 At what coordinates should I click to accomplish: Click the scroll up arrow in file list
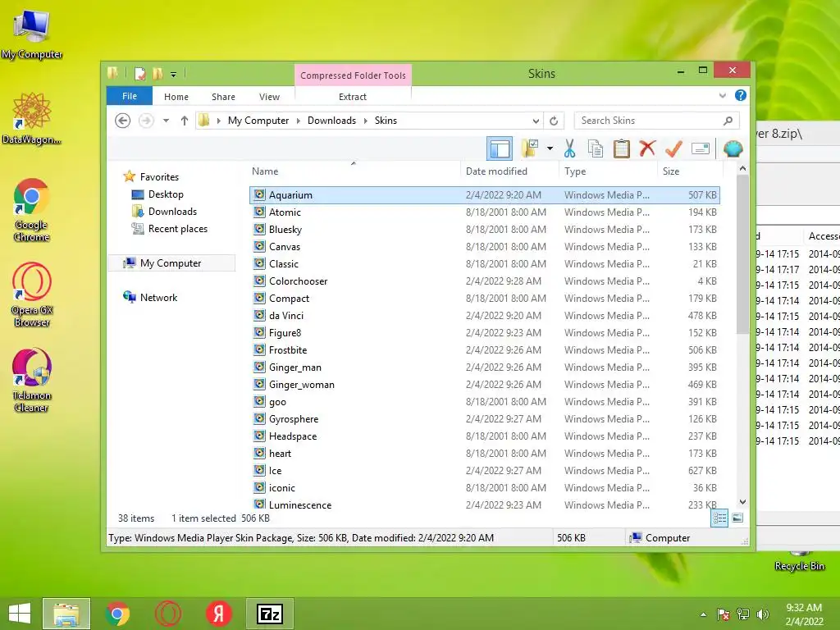click(742, 169)
